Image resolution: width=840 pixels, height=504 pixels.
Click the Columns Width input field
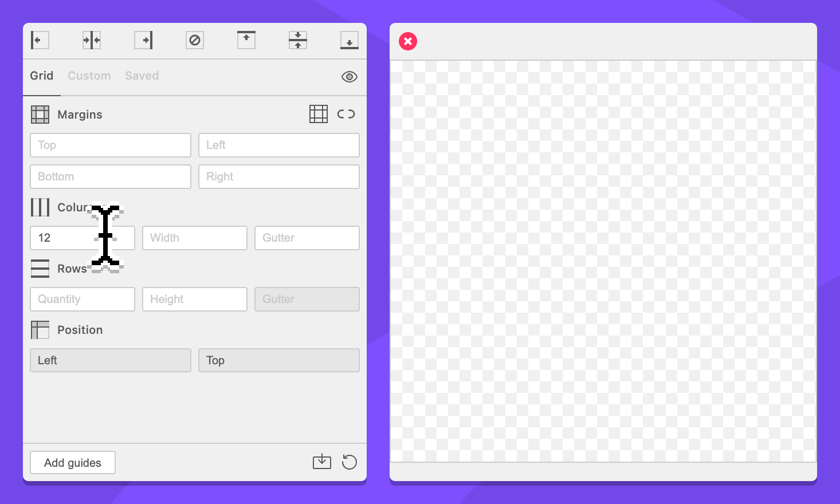coord(195,238)
